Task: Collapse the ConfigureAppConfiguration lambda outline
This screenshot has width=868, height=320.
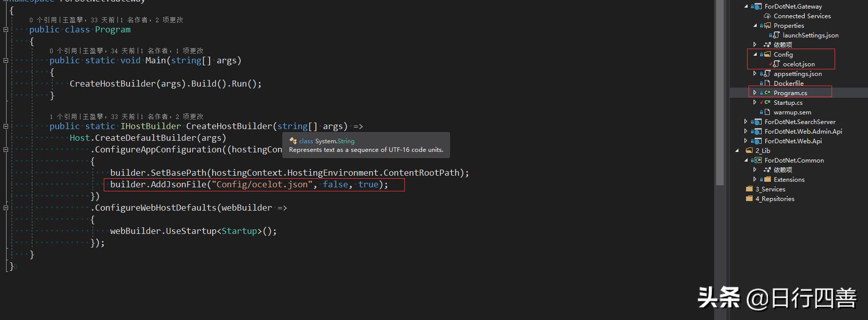Action: coord(6,150)
